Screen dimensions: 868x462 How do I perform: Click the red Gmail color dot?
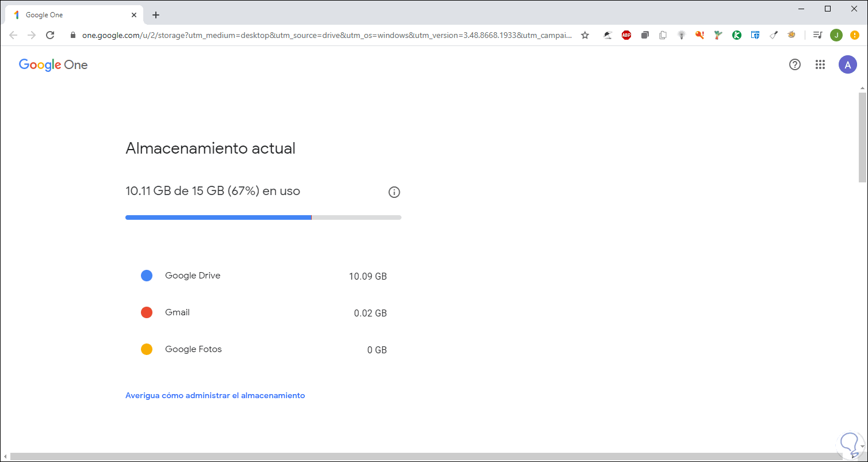(x=147, y=312)
